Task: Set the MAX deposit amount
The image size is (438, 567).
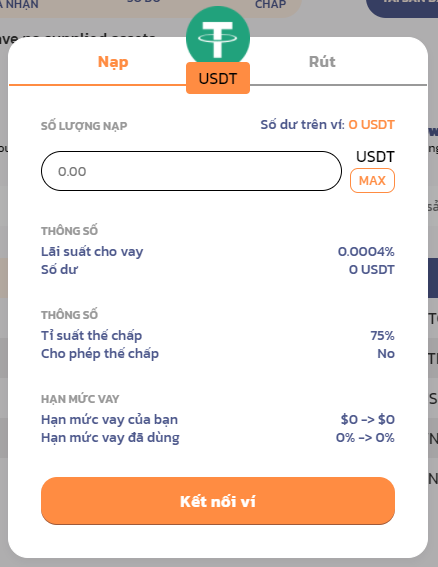Action: point(372,180)
